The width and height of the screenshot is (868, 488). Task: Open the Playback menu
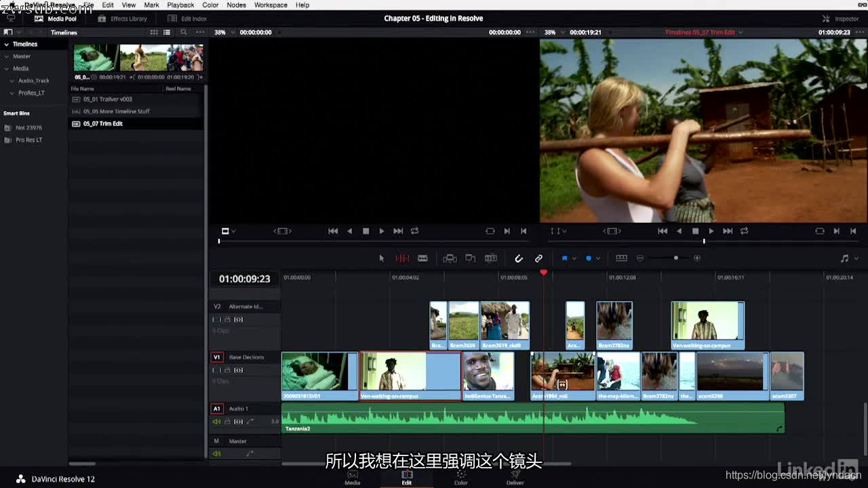tap(180, 5)
